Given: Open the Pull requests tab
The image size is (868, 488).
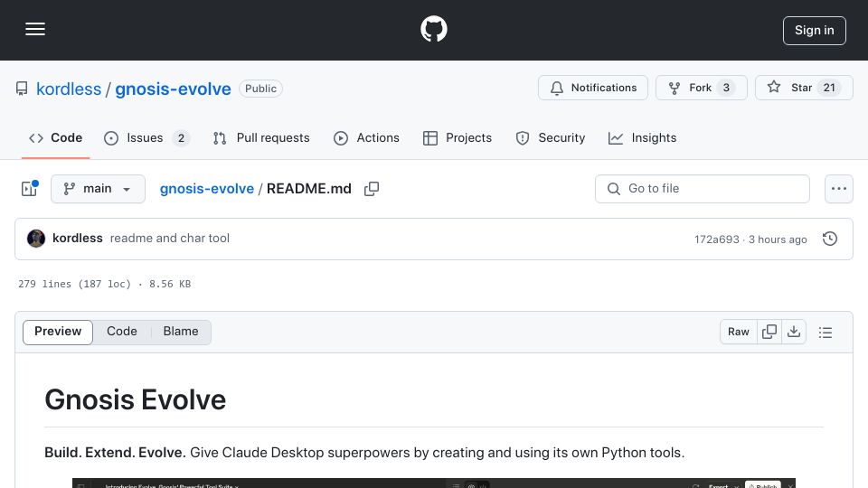Looking at the screenshot, I should tap(261, 137).
